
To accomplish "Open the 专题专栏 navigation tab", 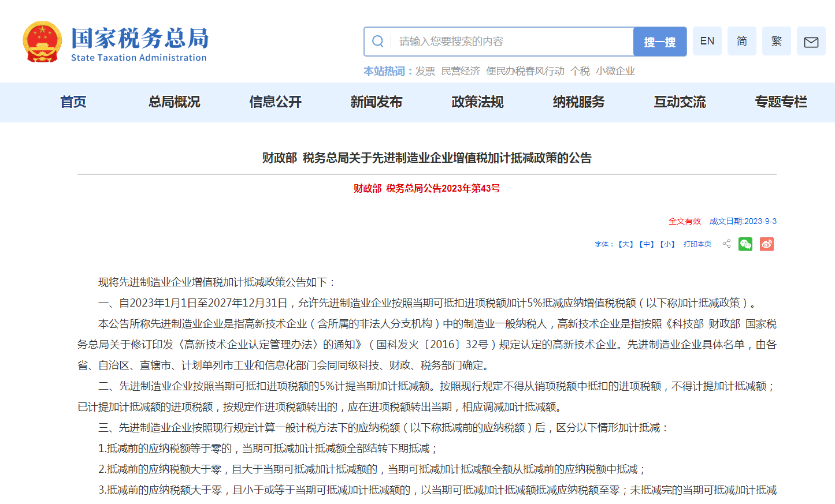I will point(781,102).
